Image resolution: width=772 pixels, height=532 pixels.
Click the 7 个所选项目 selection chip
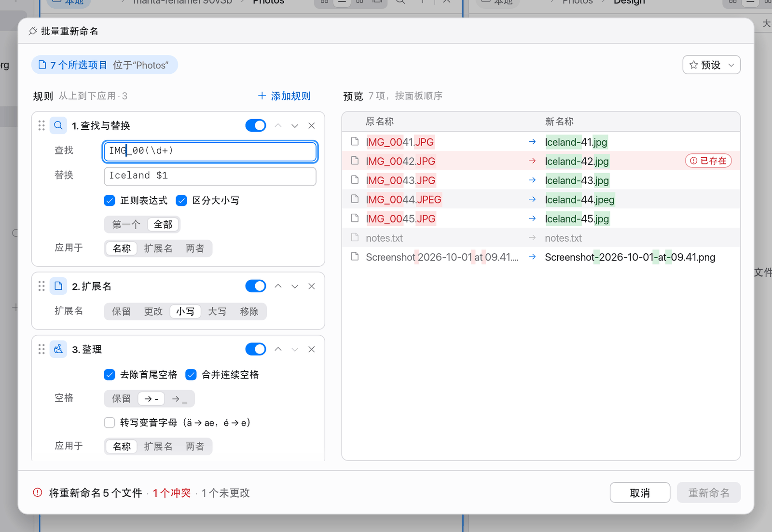coord(105,65)
